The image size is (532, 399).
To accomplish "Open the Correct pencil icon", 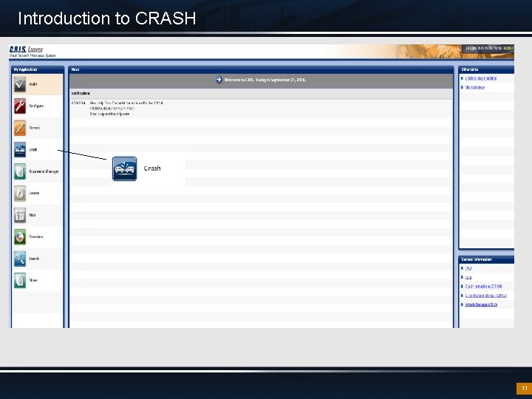I will (x=20, y=128).
